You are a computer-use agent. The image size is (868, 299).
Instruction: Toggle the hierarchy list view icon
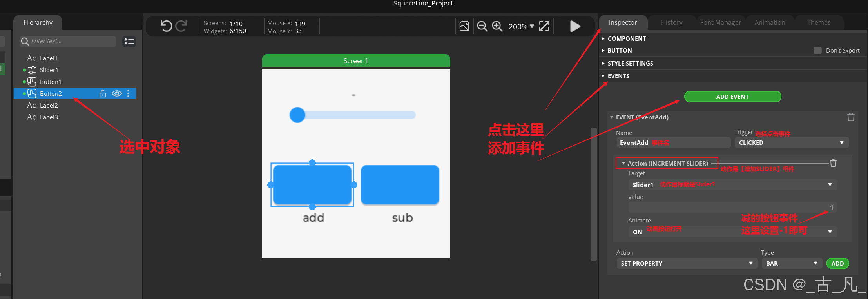[129, 41]
